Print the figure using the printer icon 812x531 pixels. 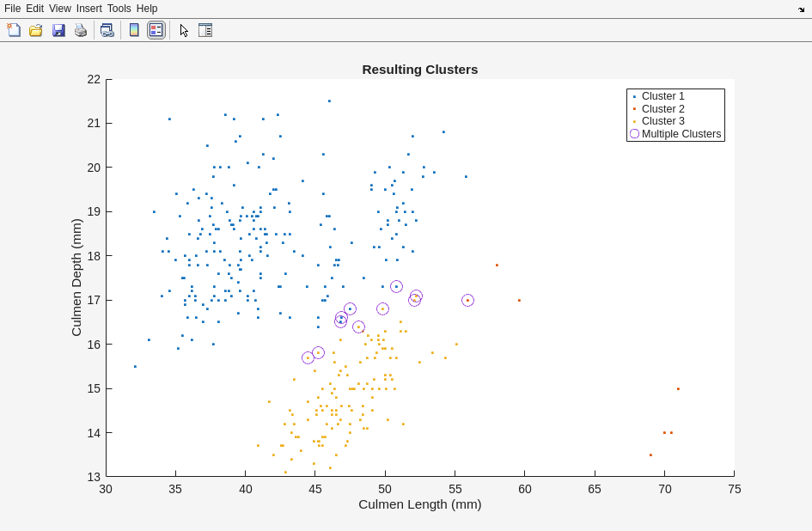(x=81, y=30)
